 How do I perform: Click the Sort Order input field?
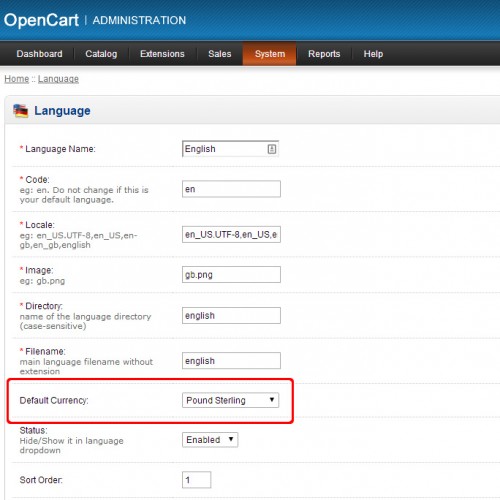pos(196,480)
